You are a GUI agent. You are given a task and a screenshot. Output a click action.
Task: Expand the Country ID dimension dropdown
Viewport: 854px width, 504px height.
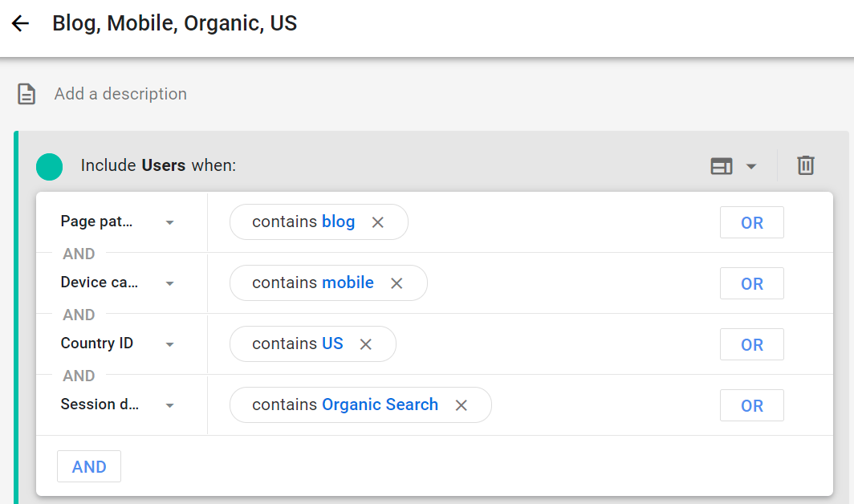tap(169, 344)
